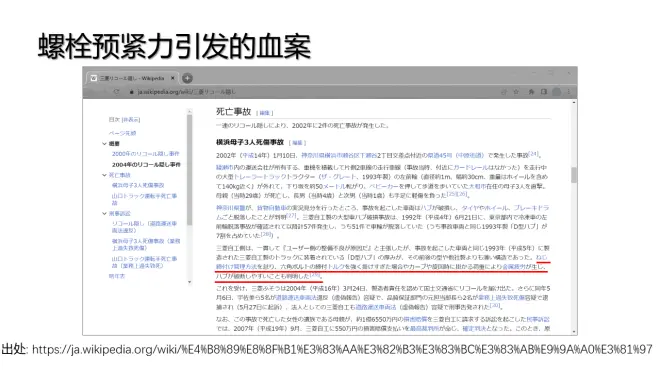The image size is (660, 371).
Task: Open 山口トラック運転手死亡事故（業務上過失致死） sidebar entry
Action: click(144, 262)
